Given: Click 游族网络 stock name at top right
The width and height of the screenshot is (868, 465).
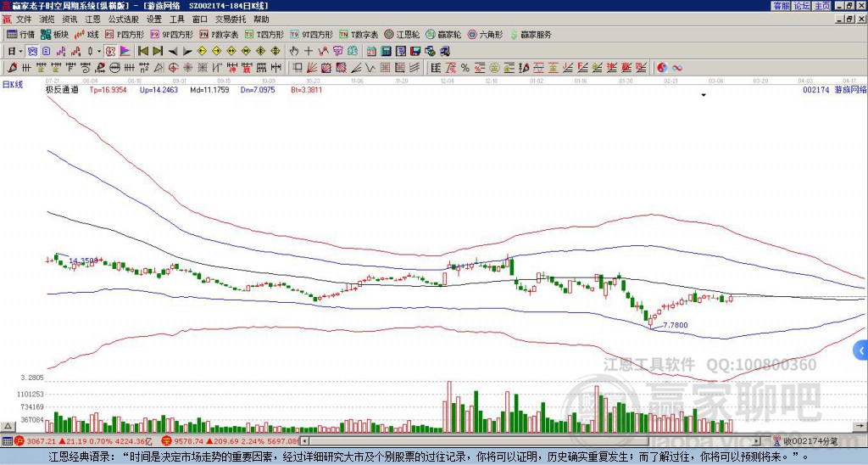Looking at the screenshot, I should point(851,89).
